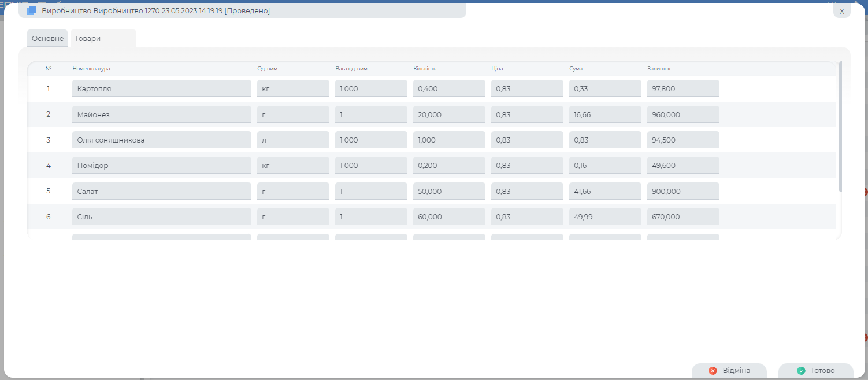Image resolution: width=868 pixels, height=380 pixels.
Task: Click the Номенклатура column header
Action: pyautogui.click(x=91, y=69)
